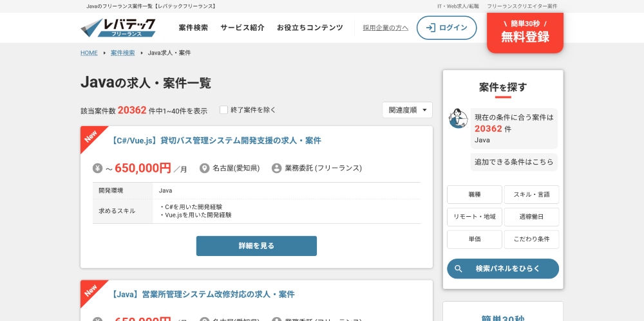
Task: Select the 単価 filter button
Action: coord(475,239)
